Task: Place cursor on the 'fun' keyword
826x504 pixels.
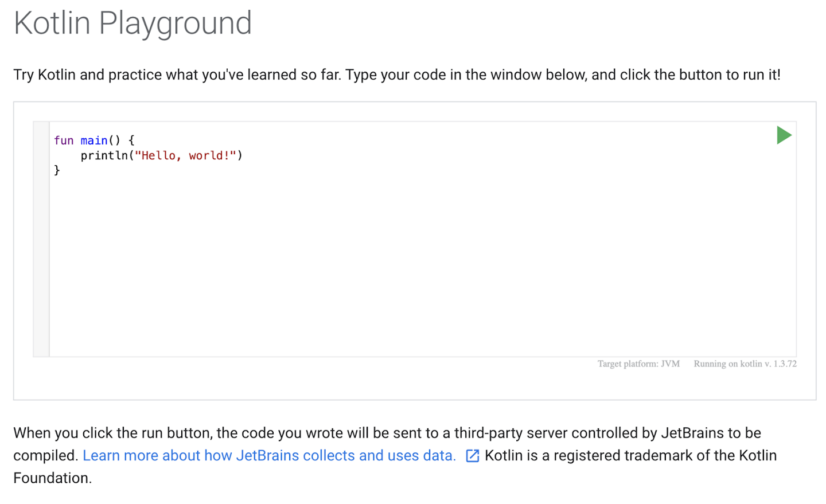Action: pyautogui.click(x=64, y=140)
